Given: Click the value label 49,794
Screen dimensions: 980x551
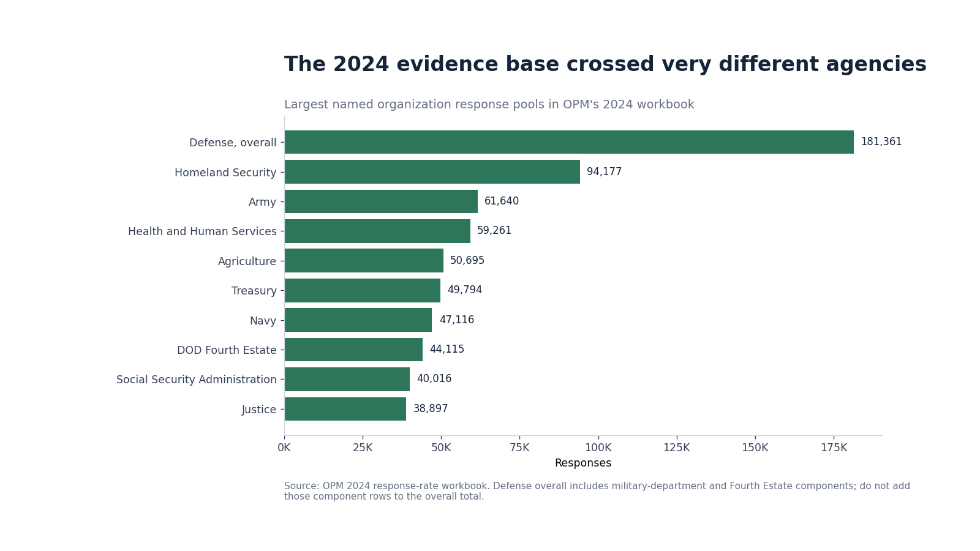Looking at the screenshot, I should 465,290.
